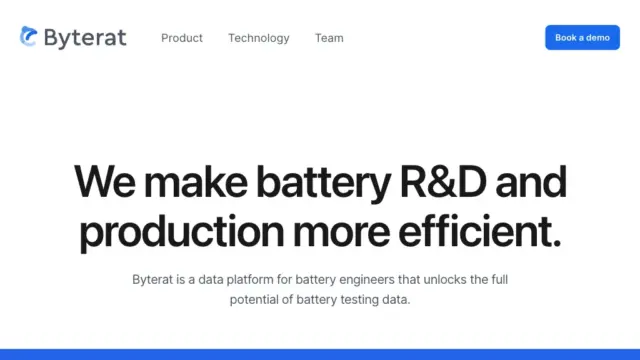Screen dimensions: 640x360
Task: Click the blue banner strip at page bottom
Action: coord(320,354)
